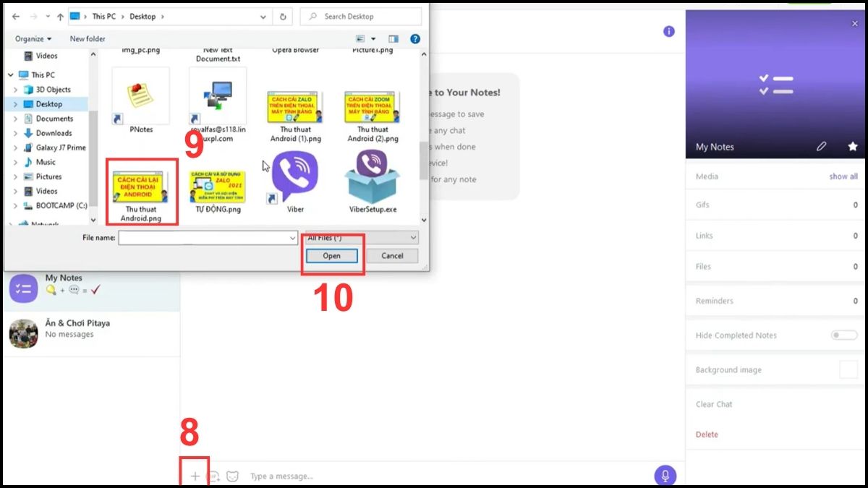Open the Organize dropdown menu
Image resolution: width=868 pixels, height=488 pixels.
click(33, 38)
